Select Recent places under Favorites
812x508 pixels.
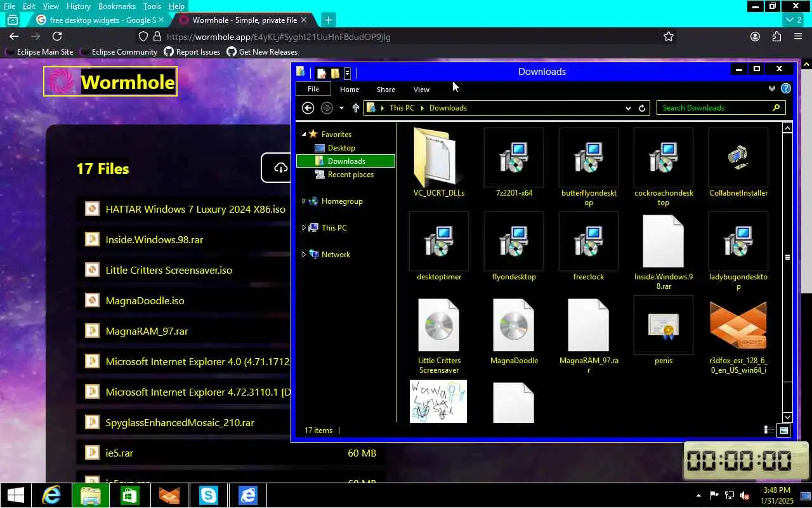tap(351, 175)
